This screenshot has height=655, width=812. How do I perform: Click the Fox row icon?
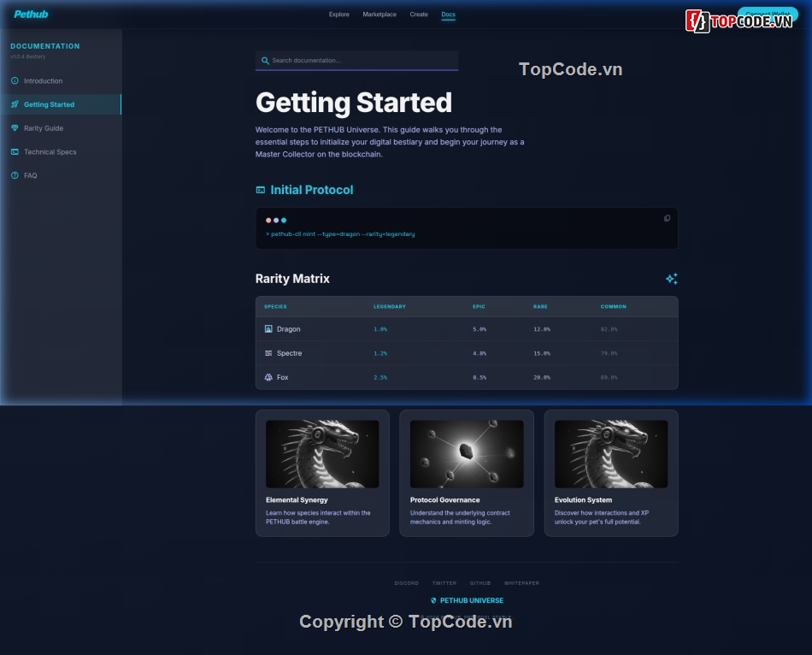click(x=268, y=377)
